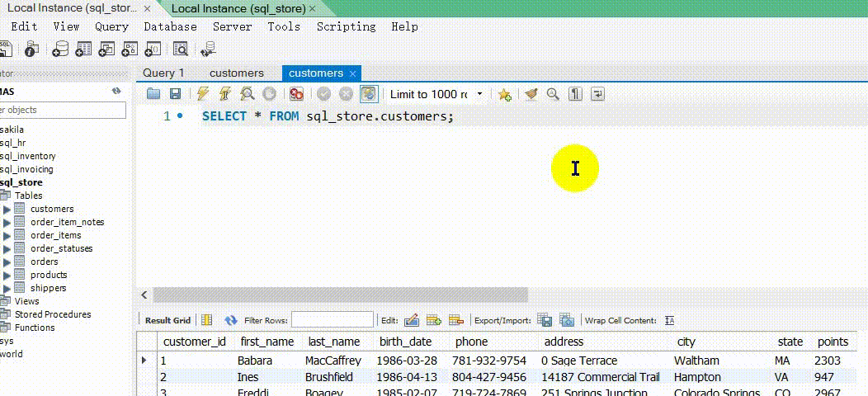Execute statement under cursor icon

(x=224, y=94)
